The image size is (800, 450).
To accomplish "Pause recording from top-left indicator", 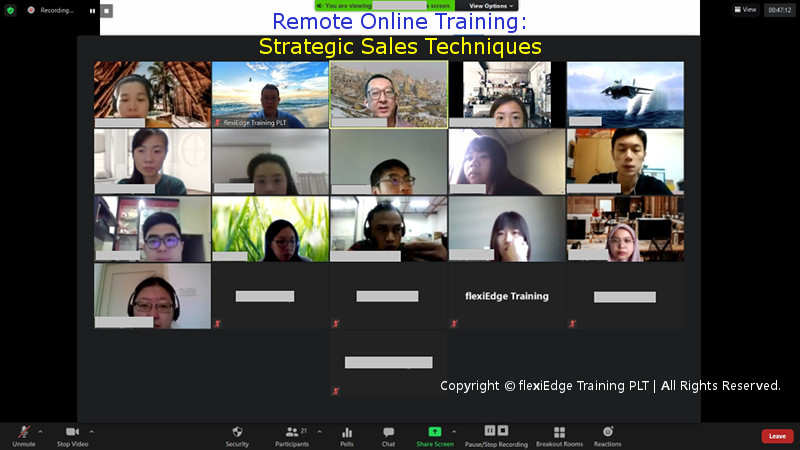I will click(x=92, y=11).
